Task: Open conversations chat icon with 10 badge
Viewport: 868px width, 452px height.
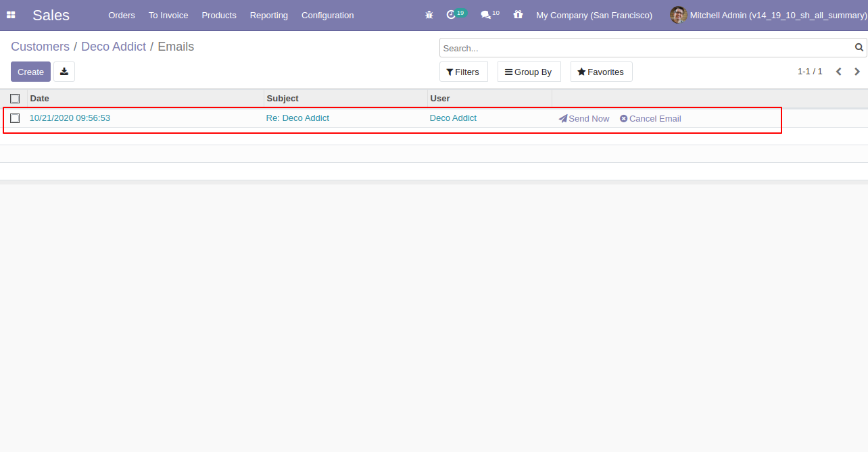Action: tap(490, 14)
